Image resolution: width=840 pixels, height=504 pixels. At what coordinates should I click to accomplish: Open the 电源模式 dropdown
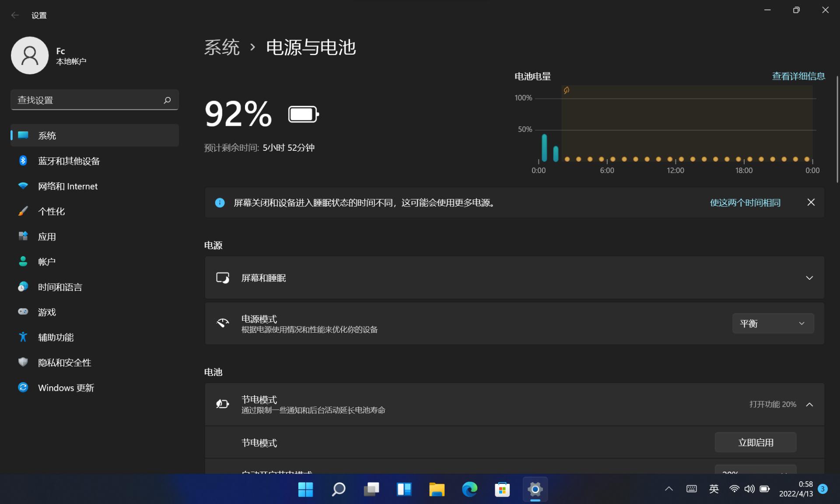tap(773, 323)
